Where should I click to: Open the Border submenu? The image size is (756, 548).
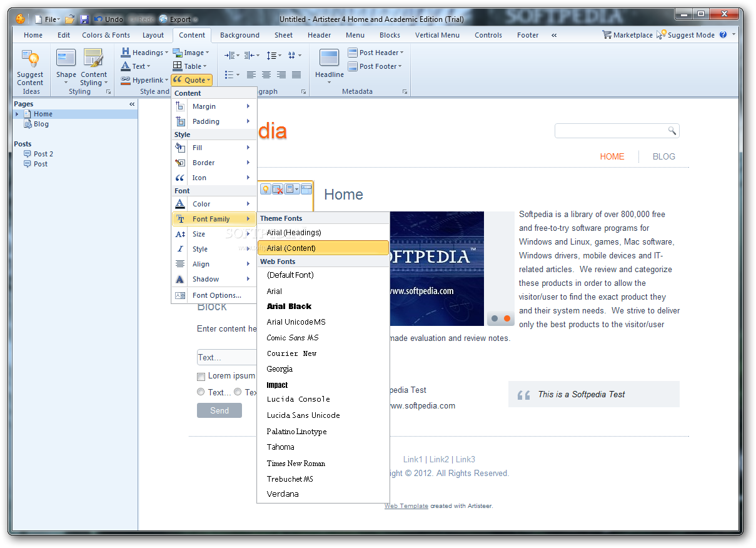tap(214, 163)
